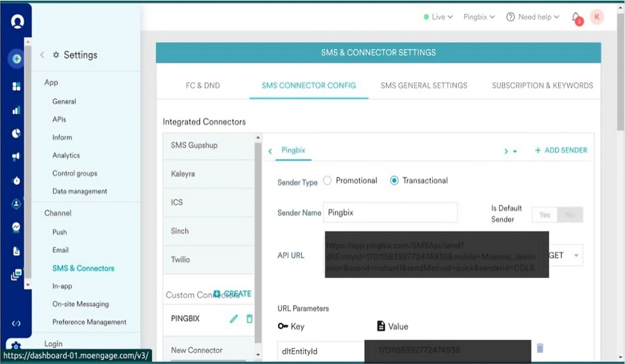Delete the PINGBIX connector using trash icon
The height and width of the screenshot is (364, 625).
249,318
